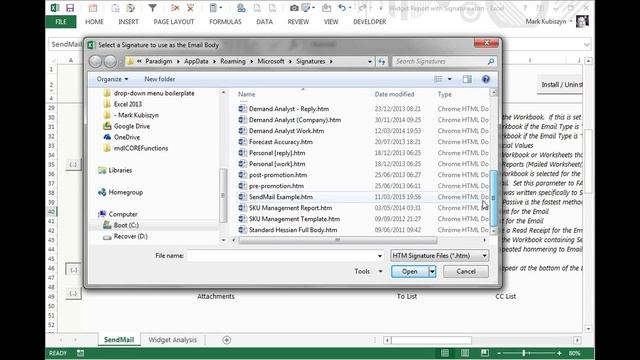Click Normal view icon in status bar
The image size is (640, 360).
[445, 353]
